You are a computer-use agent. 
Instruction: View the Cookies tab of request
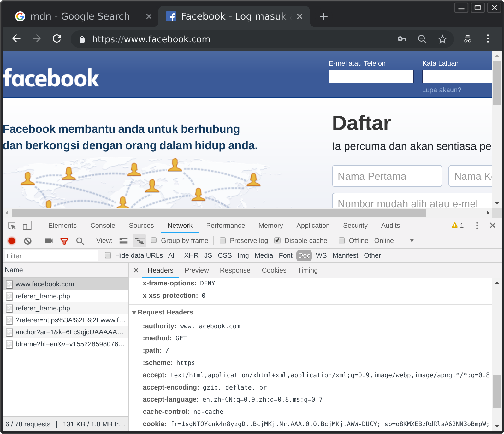(274, 270)
